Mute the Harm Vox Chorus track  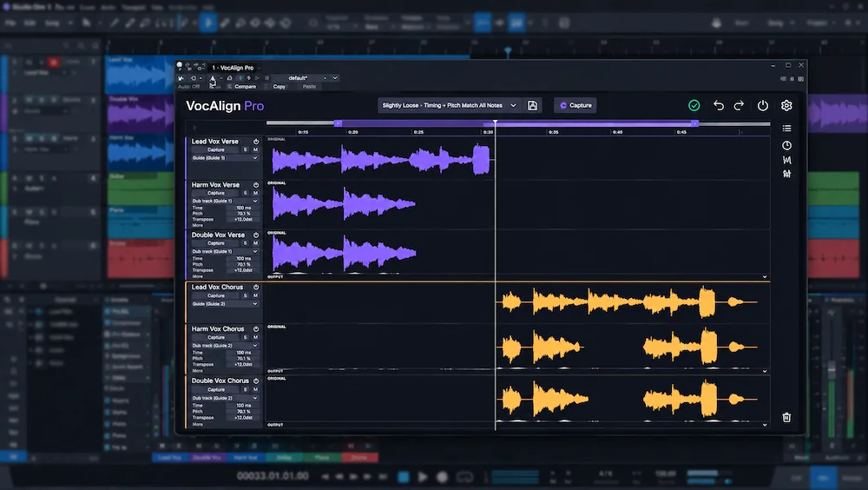tap(255, 337)
